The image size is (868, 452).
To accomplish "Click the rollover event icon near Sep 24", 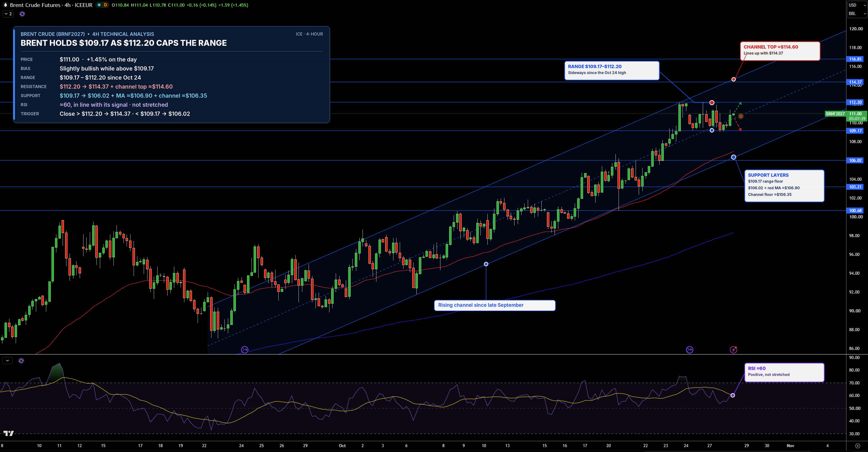I will click(245, 350).
